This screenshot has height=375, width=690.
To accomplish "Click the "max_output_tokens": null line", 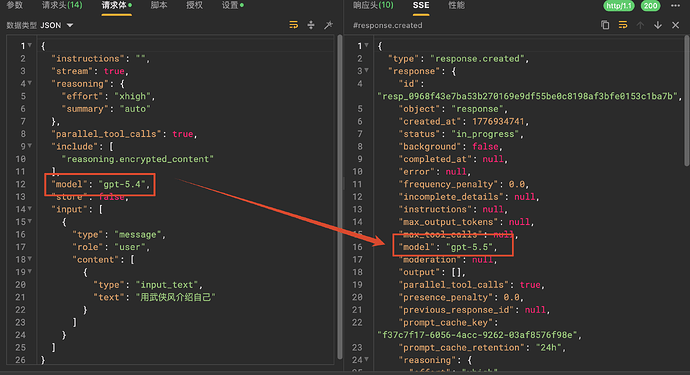I will point(466,222).
